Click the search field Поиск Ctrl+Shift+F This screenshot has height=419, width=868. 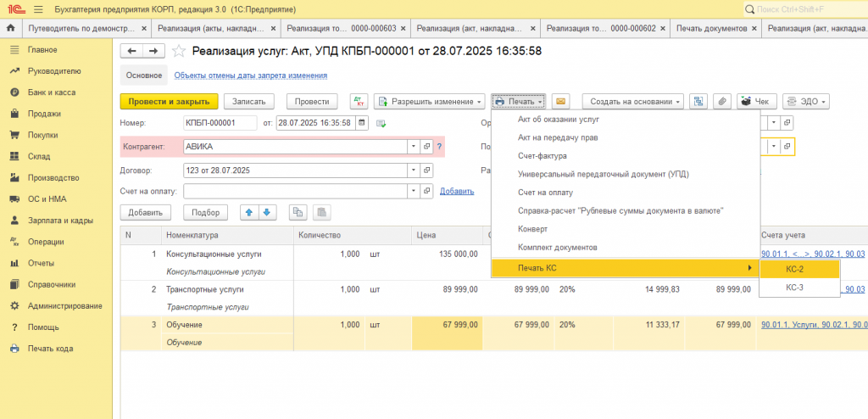(x=805, y=9)
